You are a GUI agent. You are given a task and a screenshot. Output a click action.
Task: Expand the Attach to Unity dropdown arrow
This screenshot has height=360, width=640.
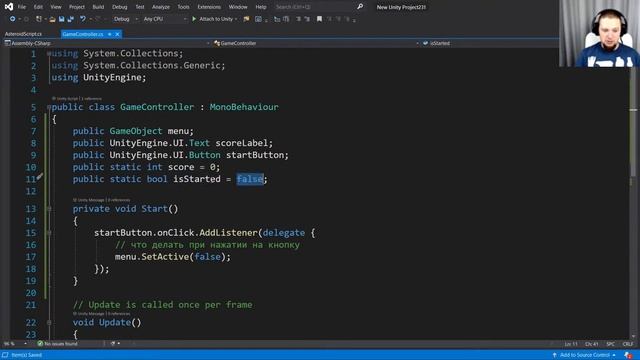click(x=236, y=19)
